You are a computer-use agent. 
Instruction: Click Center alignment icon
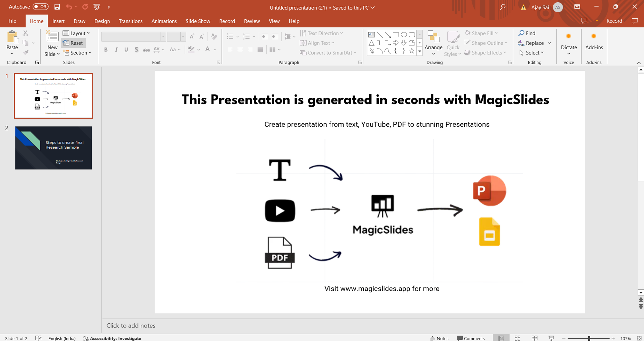coord(240,50)
